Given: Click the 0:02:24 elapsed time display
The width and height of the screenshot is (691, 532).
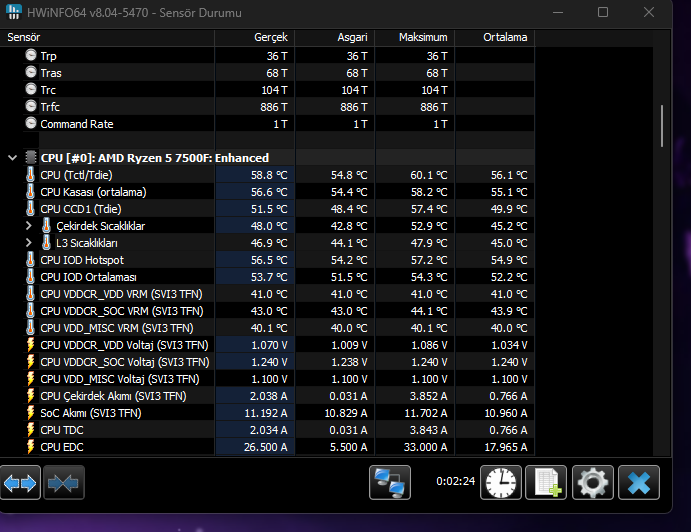Looking at the screenshot, I should (455, 481).
